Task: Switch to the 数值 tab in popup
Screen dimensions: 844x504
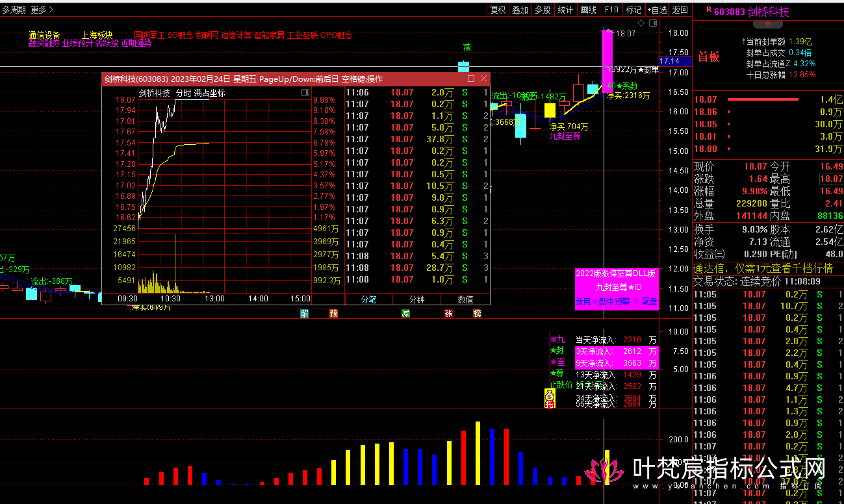Action: 465,299
